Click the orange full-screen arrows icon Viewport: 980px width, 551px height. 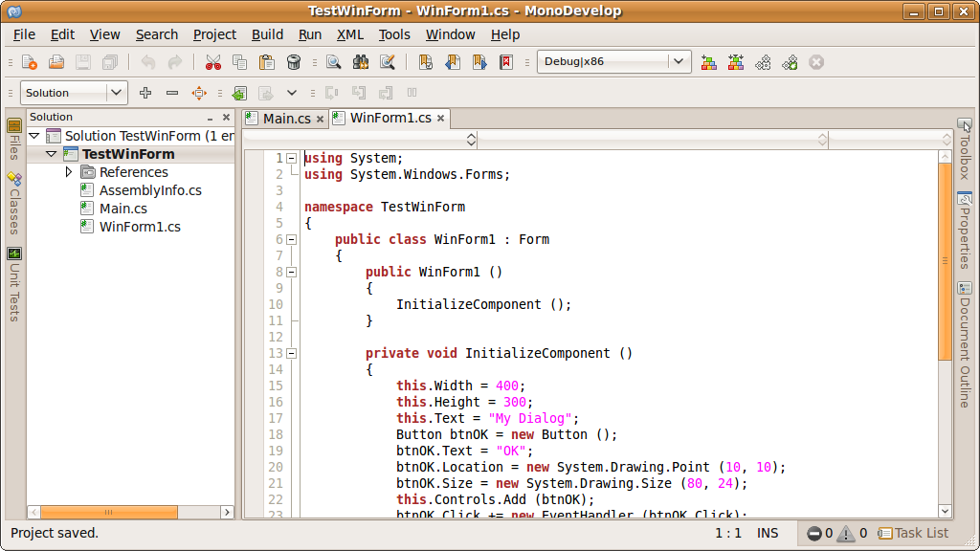[199, 93]
